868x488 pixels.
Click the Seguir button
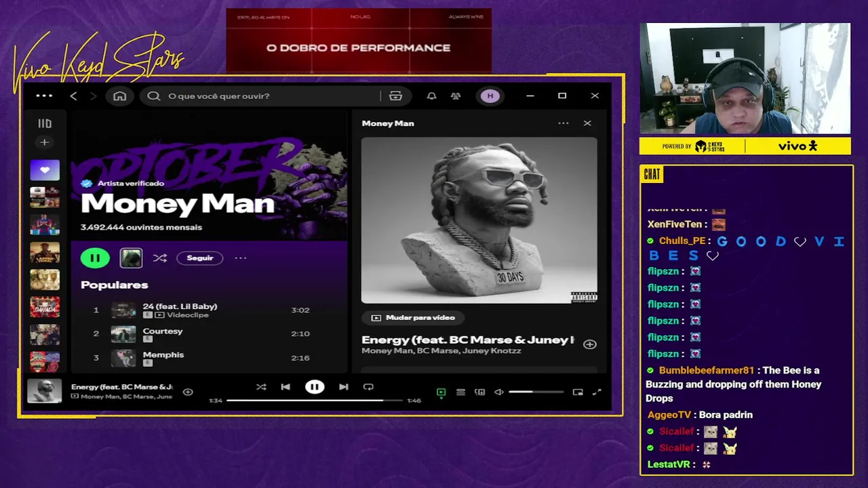point(200,258)
